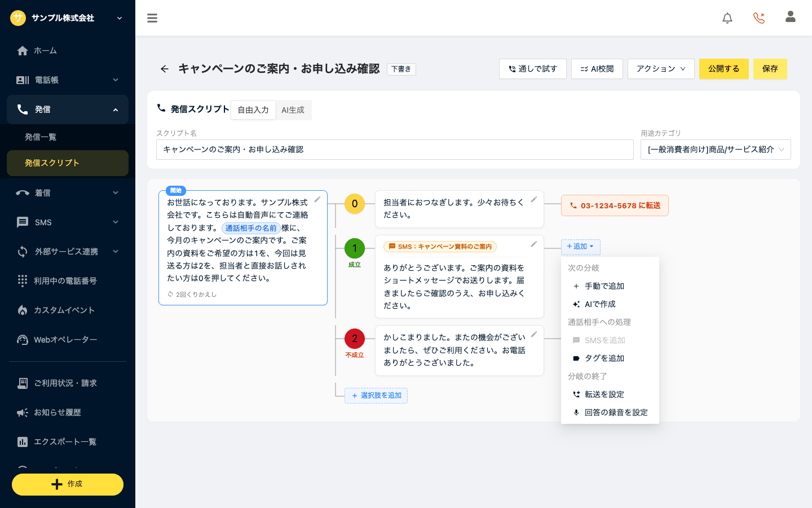Open the 用途カテゴリ combo box

(716, 150)
